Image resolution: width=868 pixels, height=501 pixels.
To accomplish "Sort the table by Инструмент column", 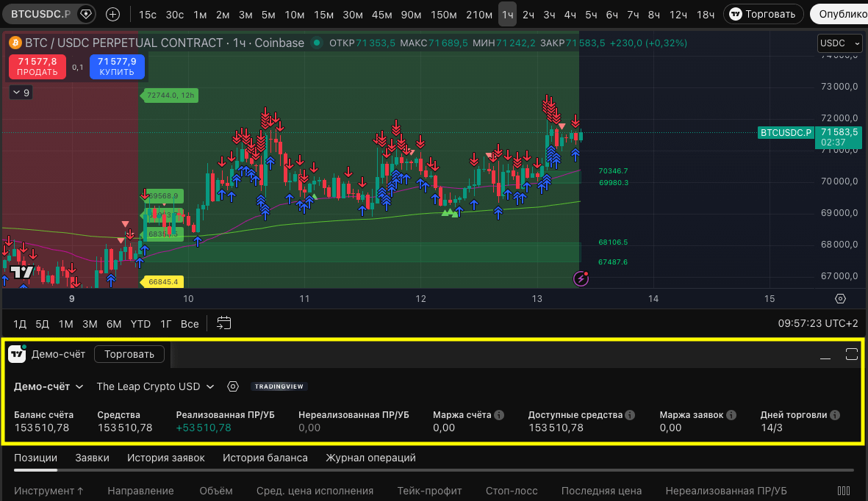I will click(49, 491).
